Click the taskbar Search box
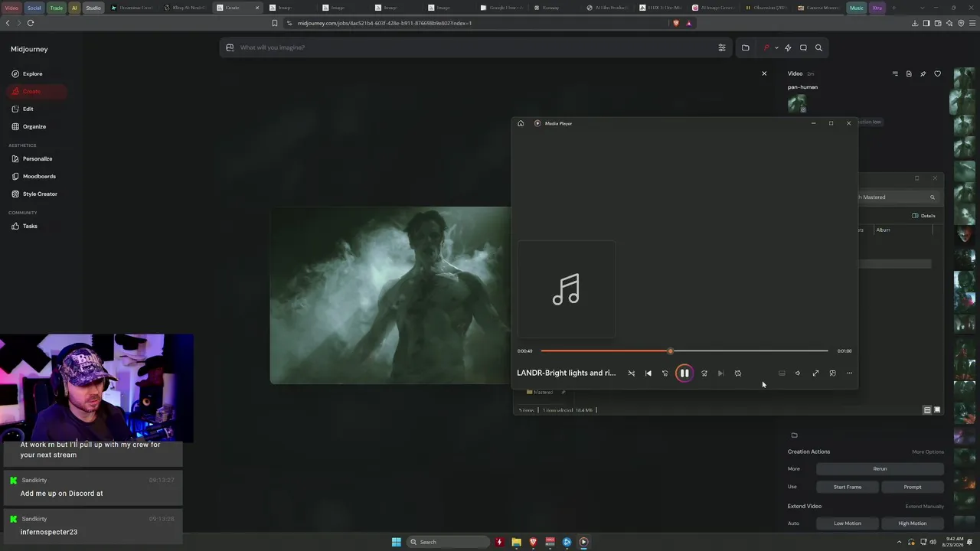The image size is (980, 551). [x=449, y=542]
